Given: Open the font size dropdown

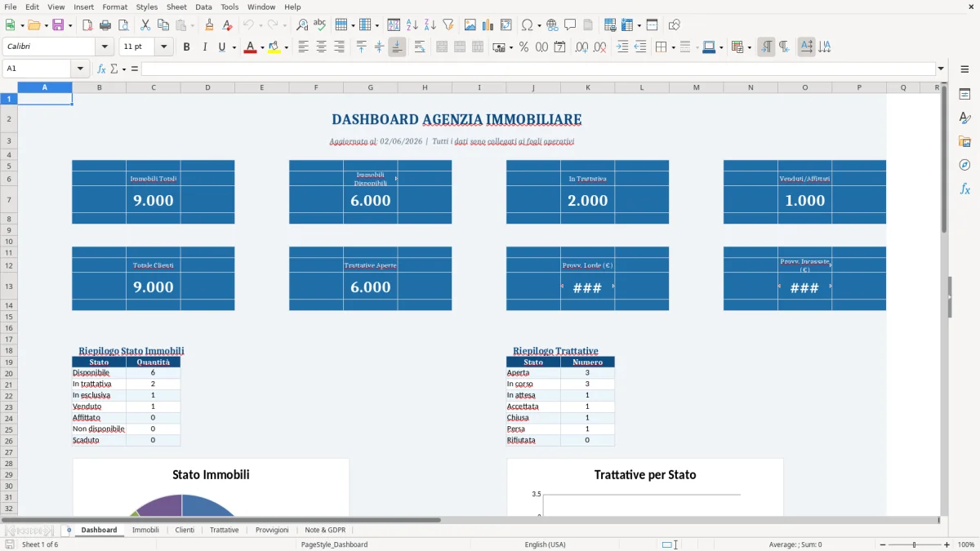Looking at the screenshot, I should tap(164, 47).
